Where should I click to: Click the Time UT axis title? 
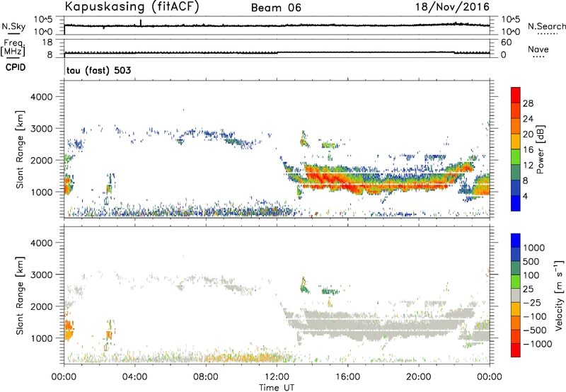(277, 388)
